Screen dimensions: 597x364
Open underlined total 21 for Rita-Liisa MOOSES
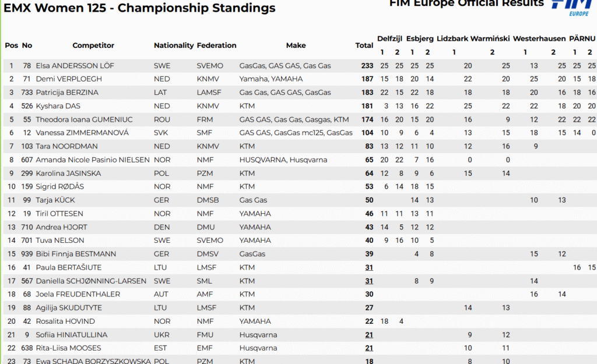pyautogui.click(x=369, y=348)
